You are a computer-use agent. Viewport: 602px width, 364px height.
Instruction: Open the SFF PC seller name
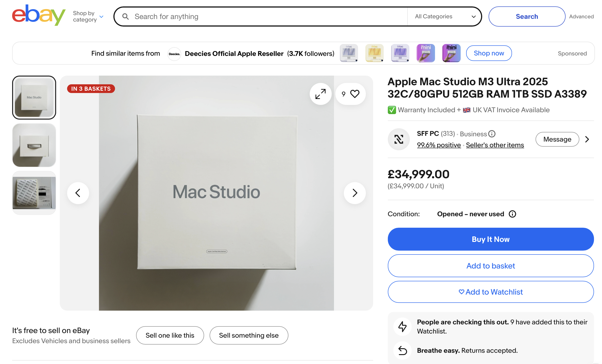point(428,134)
